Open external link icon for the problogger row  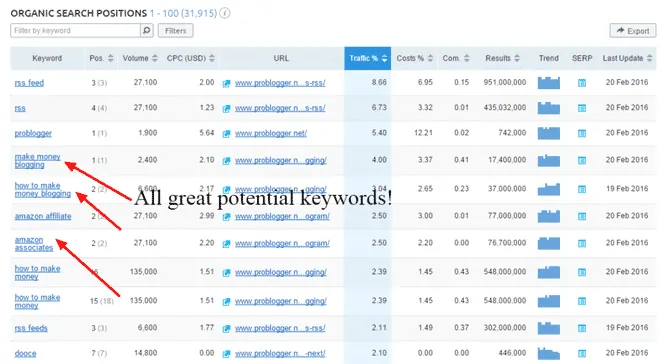coord(226,134)
